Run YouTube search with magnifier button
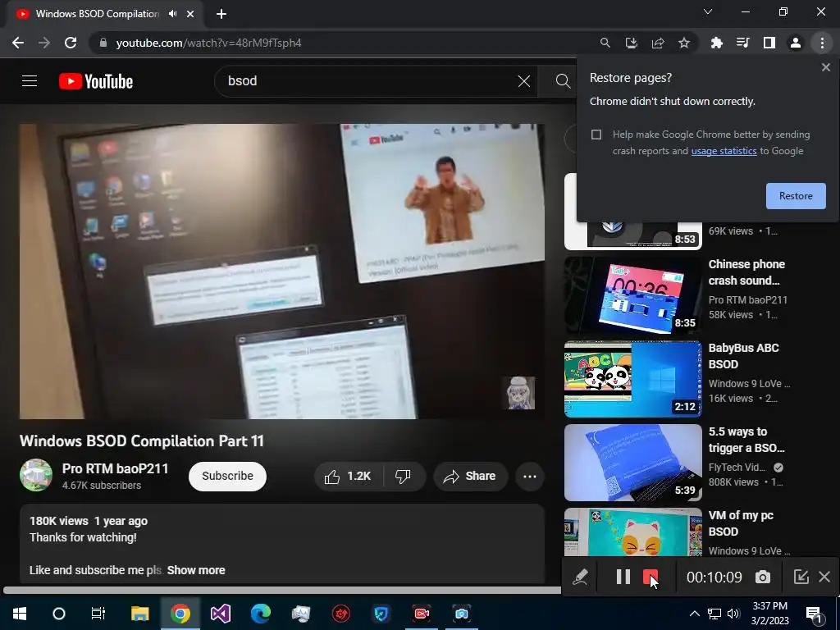840x630 pixels. (x=563, y=81)
